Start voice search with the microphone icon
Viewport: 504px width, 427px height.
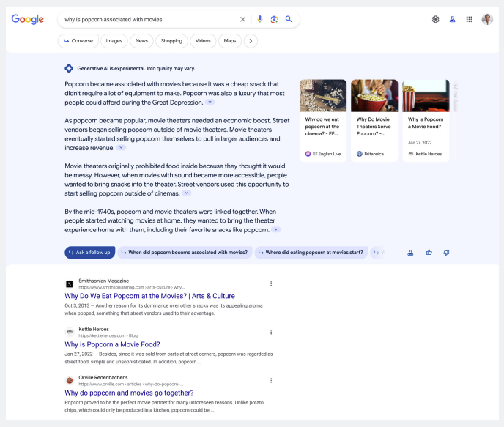(260, 19)
